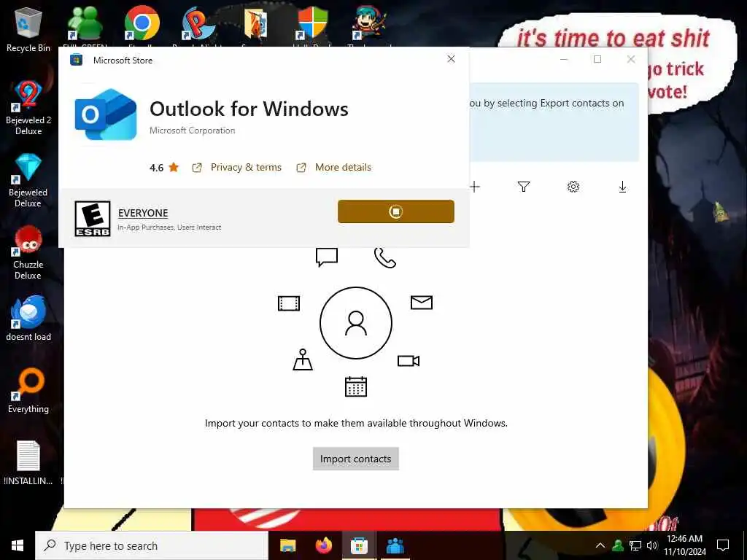The image size is (747, 560).
Task: Close the Microsoft Store popup
Action: point(451,58)
